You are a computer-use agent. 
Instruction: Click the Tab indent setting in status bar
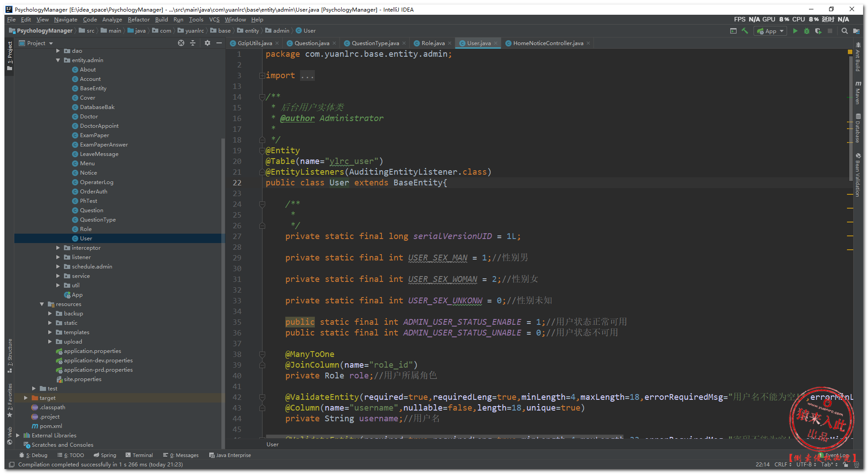(x=829, y=465)
